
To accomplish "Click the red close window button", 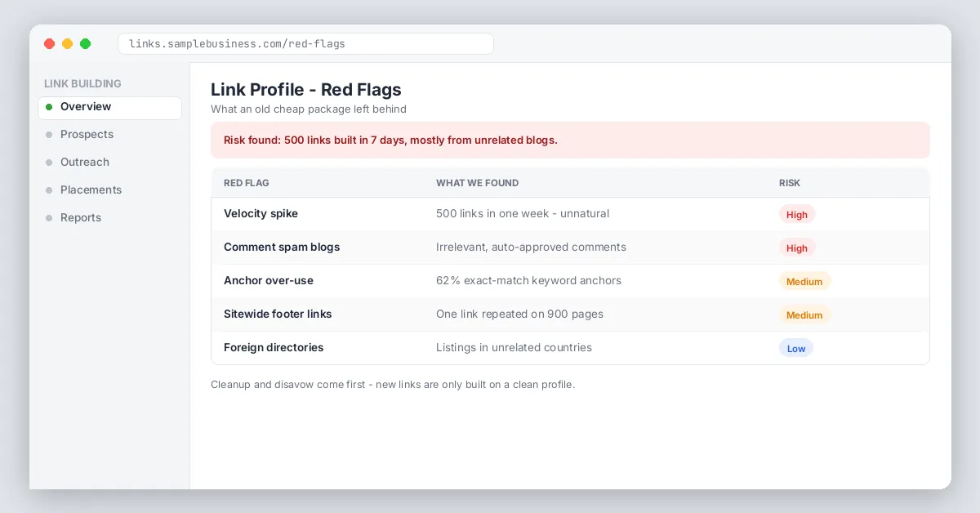I will tap(49, 44).
